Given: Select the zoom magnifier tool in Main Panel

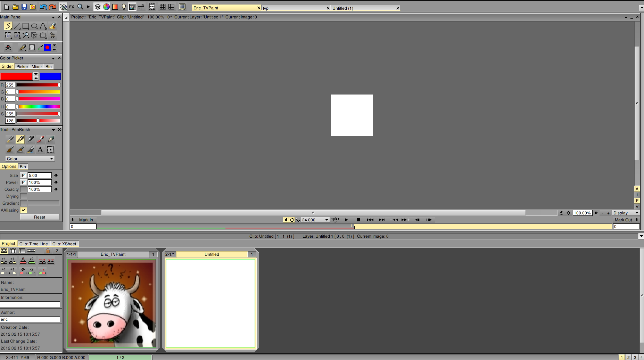Looking at the screenshot, I should tap(26, 35).
